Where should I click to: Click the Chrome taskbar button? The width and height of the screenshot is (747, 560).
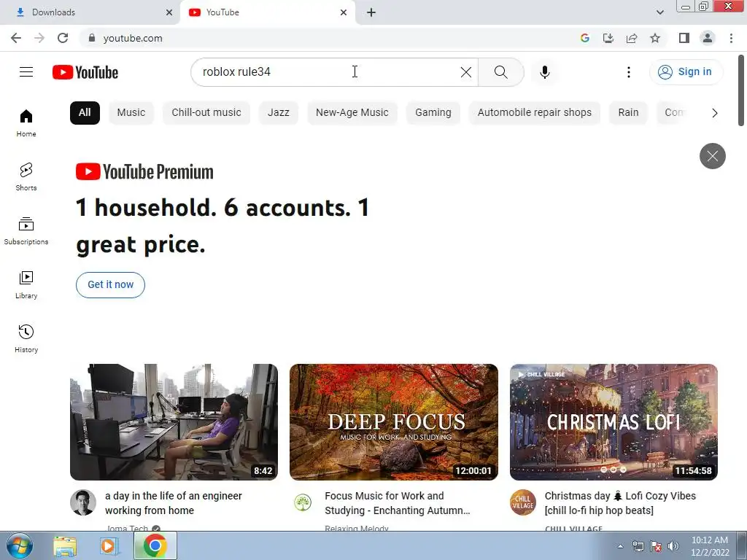155,546
